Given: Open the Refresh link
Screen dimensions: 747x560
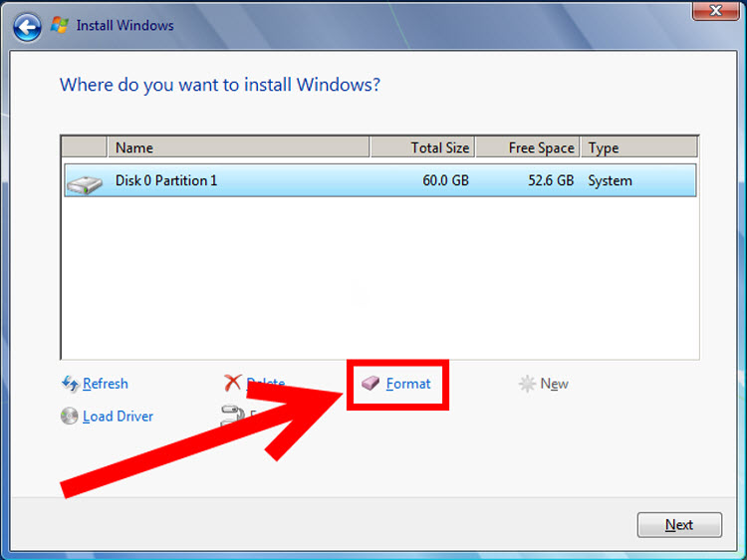Looking at the screenshot, I should [106, 384].
